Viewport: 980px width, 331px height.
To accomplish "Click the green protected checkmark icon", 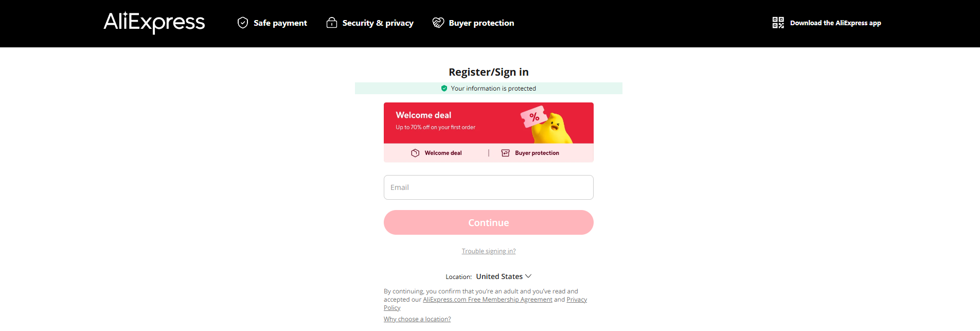I will point(444,89).
